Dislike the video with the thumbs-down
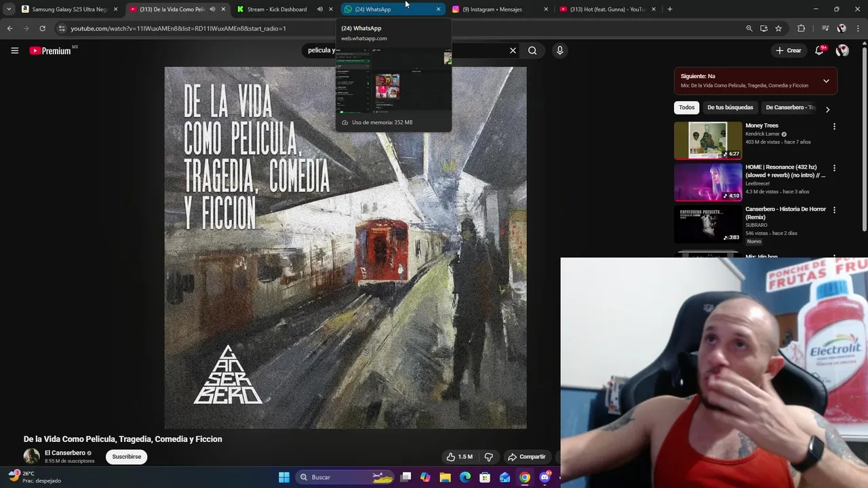The width and height of the screenshot is (868, 488). tap(488, 457)
